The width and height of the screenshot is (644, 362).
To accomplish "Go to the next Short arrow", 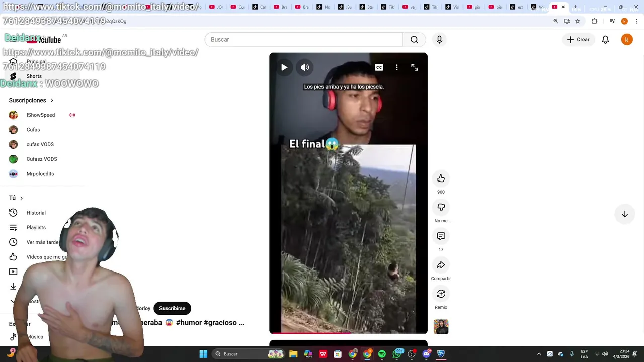I will (624, 214).
